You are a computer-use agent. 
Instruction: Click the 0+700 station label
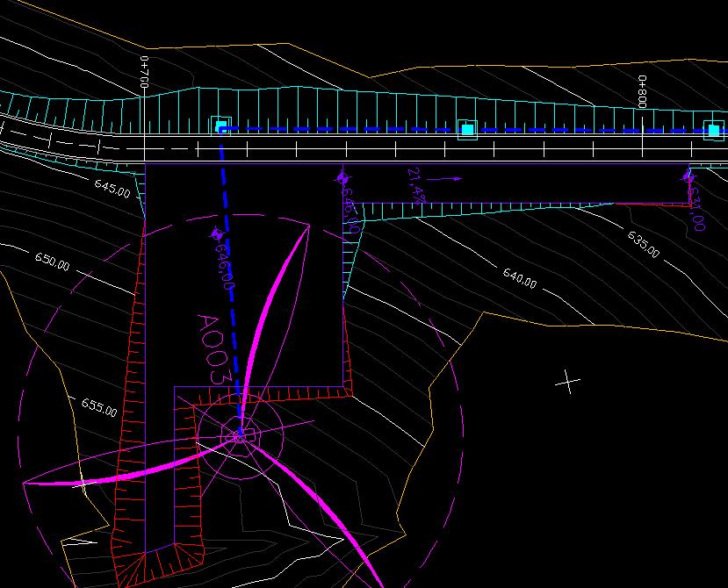(144, 72)
